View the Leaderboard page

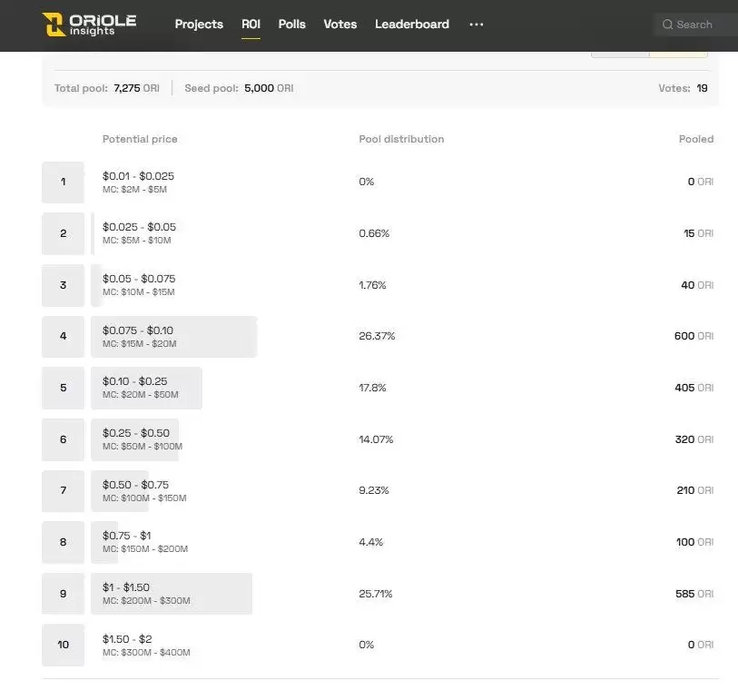411,25
